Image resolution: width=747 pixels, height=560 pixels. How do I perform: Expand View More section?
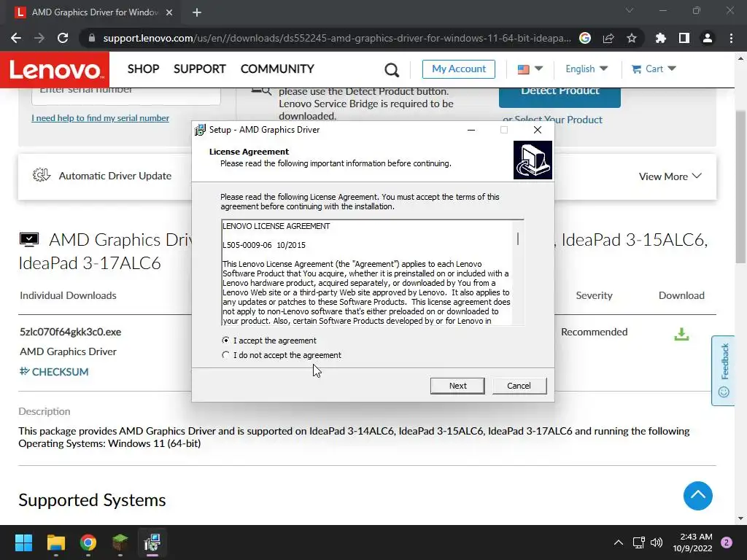coord(670,176)
